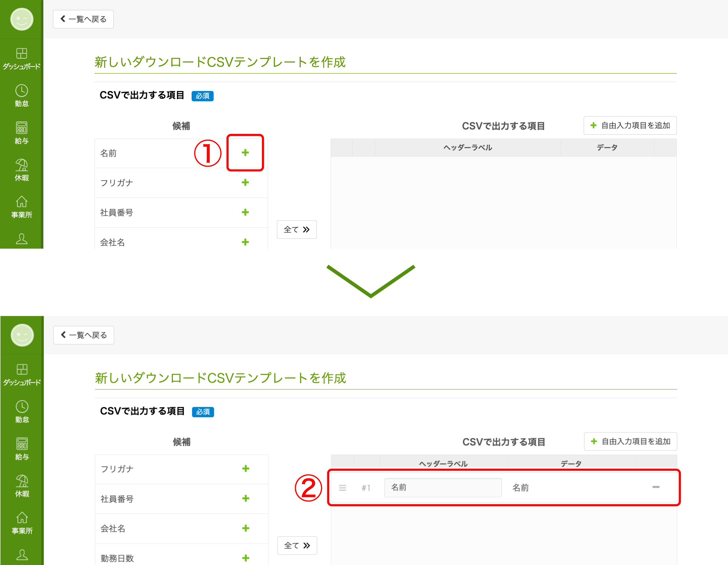Click the ヘッダーラベル column header in the top table
Image resolution: width=728 pixels, height=565 pixels.
click(468, 147)
